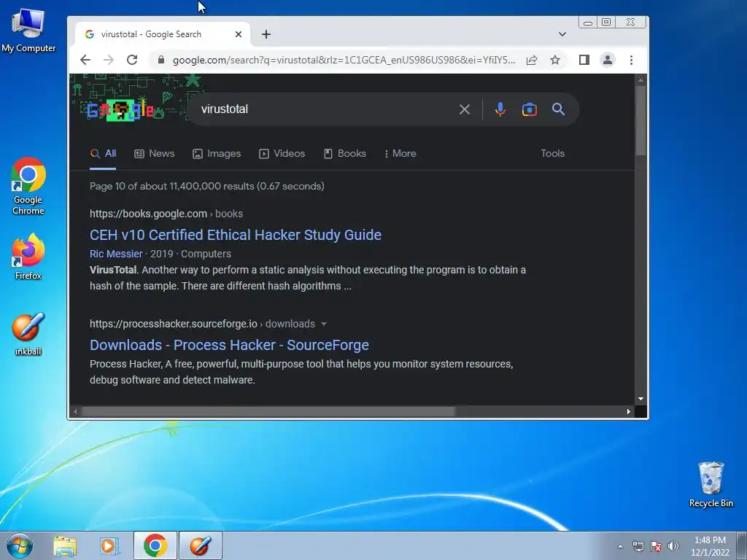The height and width of the screenshot is (560, 747).
Task: Show hidden tray icons arrow
Action: pyautogui.click(x=620, y=546)
